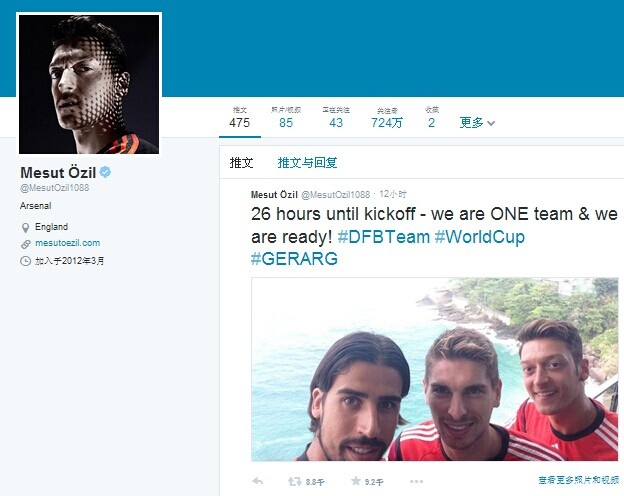Click the reply arrow icon under tweet
Screen dimensions: 624x496
click(x=257, y=481)
